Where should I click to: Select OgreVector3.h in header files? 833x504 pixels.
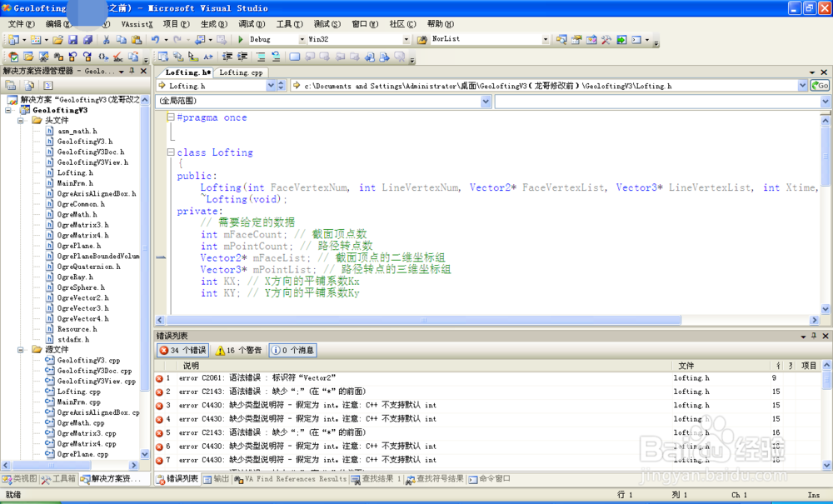[x=82, y=308]
